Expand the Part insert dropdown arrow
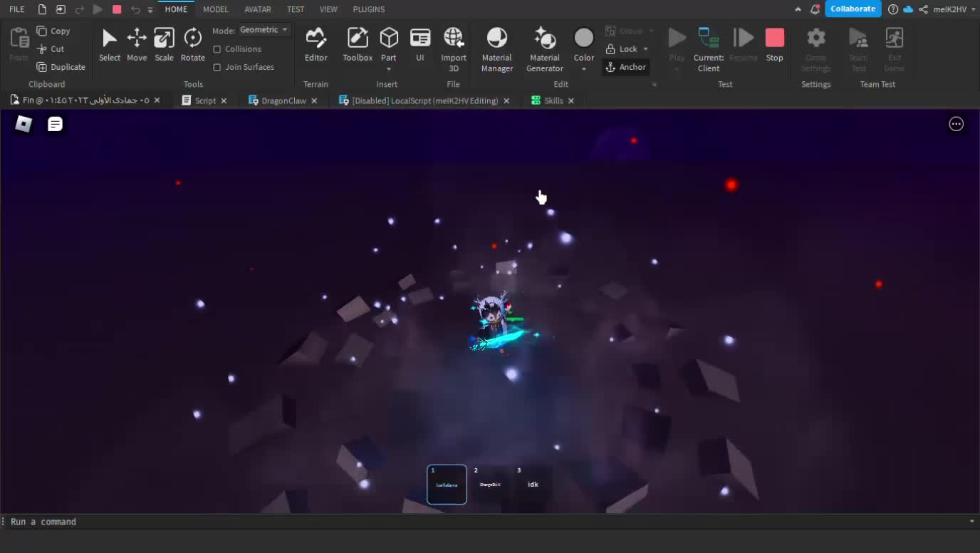Screen dimensions: 980x553 (389, 69)
